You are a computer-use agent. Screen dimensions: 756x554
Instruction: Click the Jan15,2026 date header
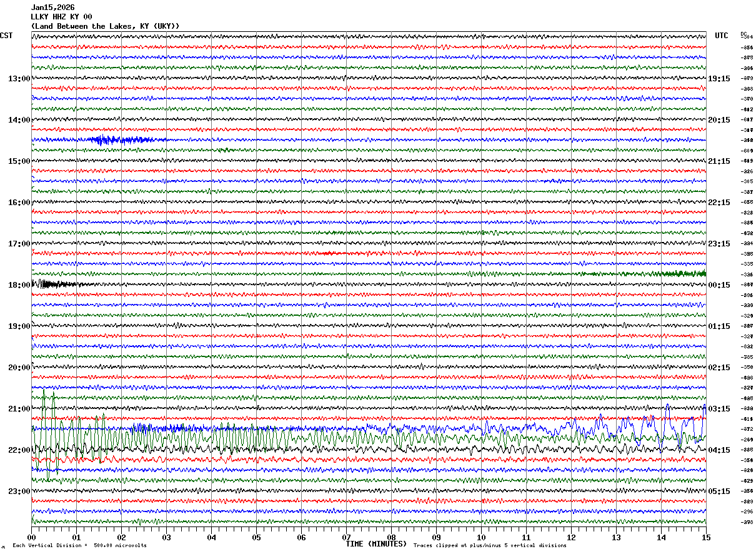click(53, 8)
